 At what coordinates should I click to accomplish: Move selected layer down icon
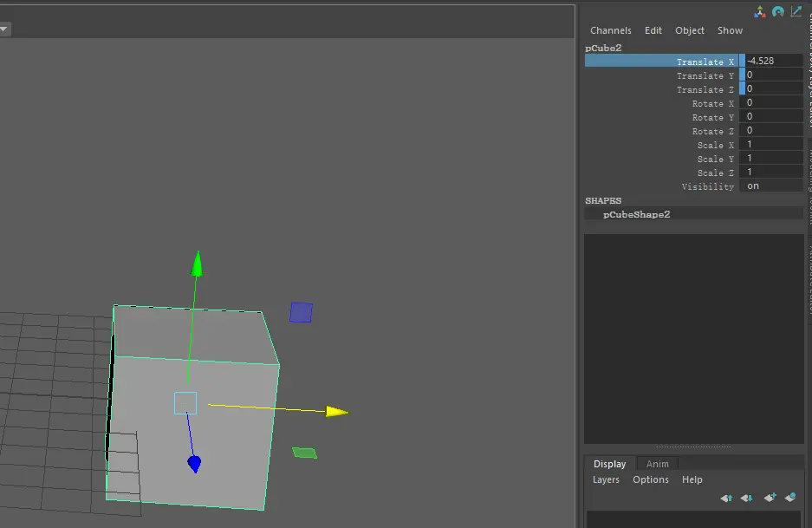tap(746, 498)
